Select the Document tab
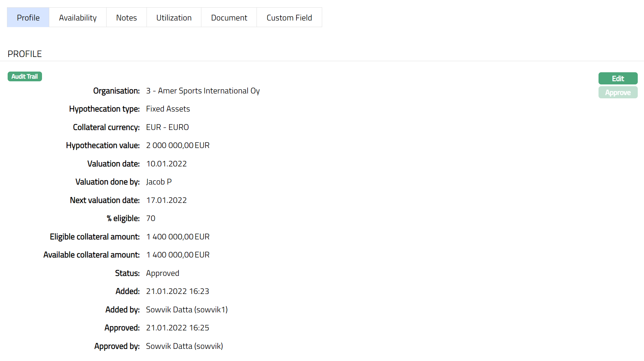Viewport: 644px width, 361px height. tap(229, 18)
